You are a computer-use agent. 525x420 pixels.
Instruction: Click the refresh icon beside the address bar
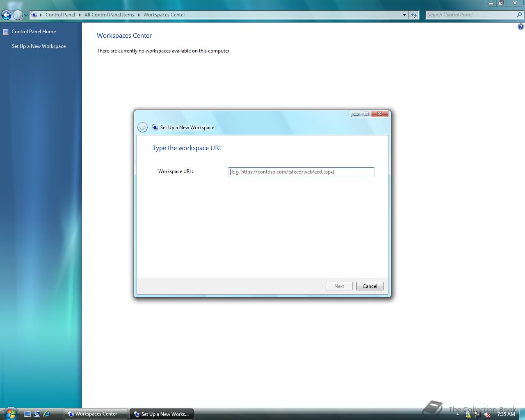(x=414, y=14)
